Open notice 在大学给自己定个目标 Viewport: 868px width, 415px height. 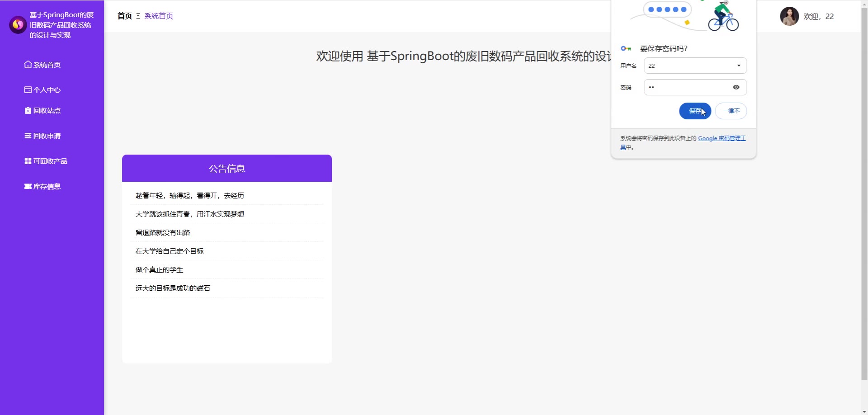point(170,251)
